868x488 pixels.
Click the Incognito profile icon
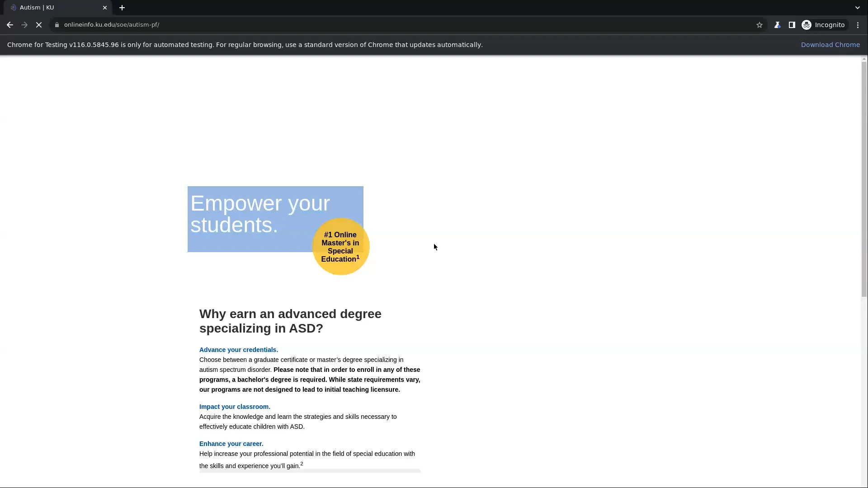(807, 25)
